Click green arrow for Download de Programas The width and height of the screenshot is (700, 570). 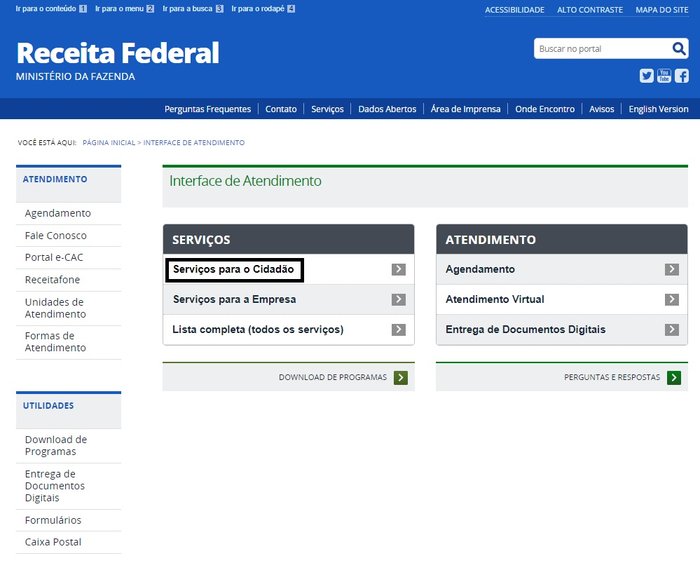(400, 378)
